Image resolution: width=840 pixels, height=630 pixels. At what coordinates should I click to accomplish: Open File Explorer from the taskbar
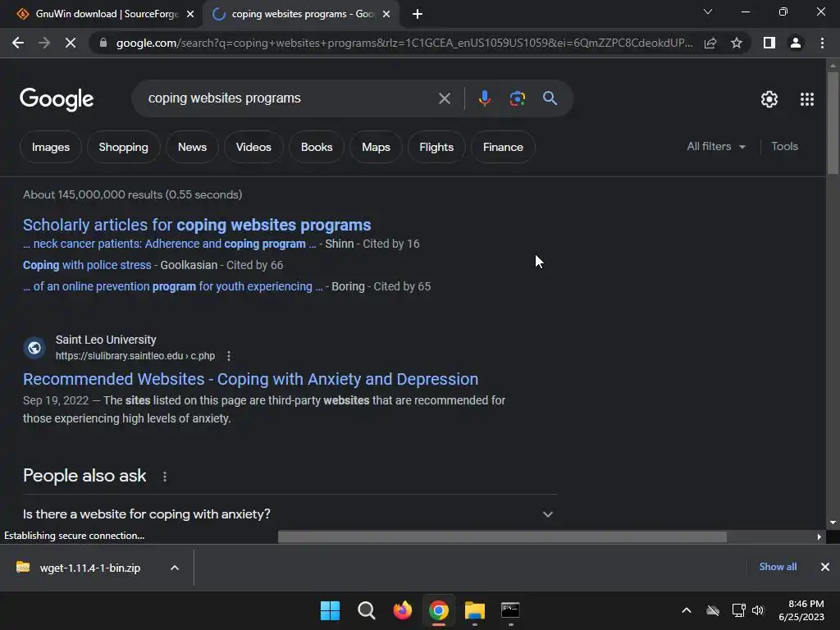475,610
